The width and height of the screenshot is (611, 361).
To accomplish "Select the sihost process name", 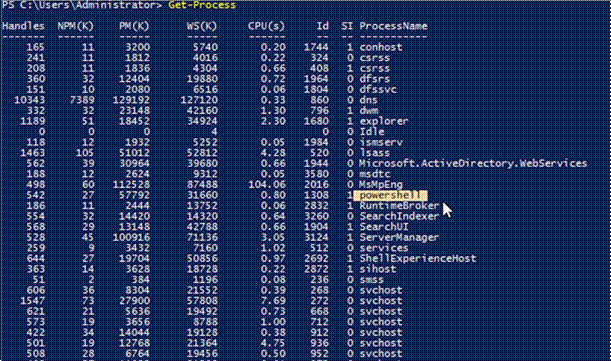I will [378, 269].
